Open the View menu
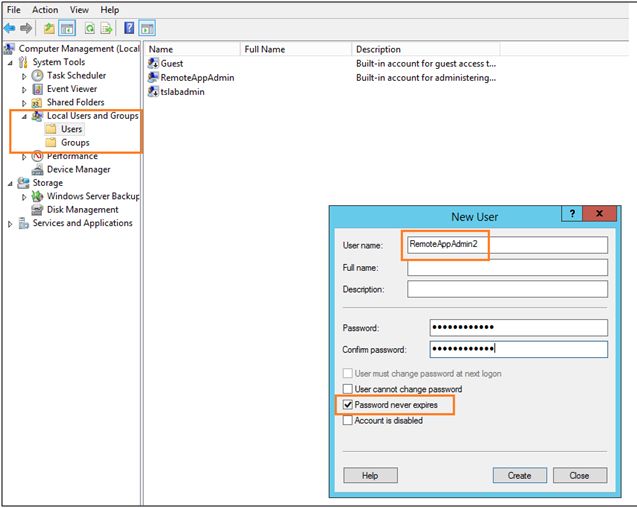This screenshot has width=637, height=508. (79, 10)
